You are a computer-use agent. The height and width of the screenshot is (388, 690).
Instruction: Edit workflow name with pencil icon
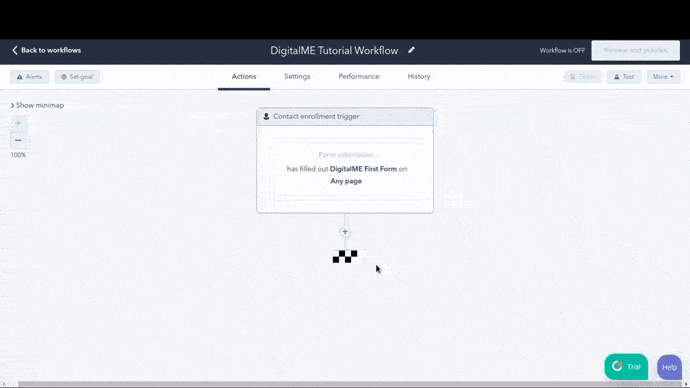[411, 50]
